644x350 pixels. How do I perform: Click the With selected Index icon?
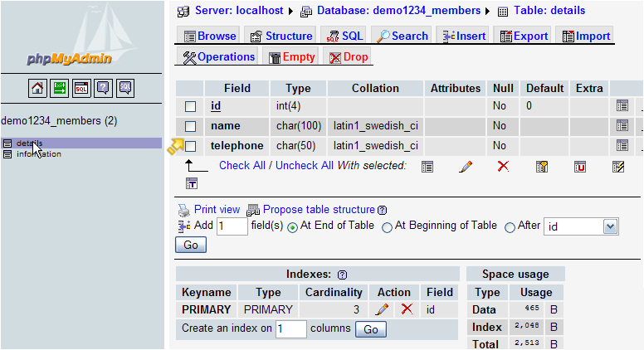tap(618, 167)
